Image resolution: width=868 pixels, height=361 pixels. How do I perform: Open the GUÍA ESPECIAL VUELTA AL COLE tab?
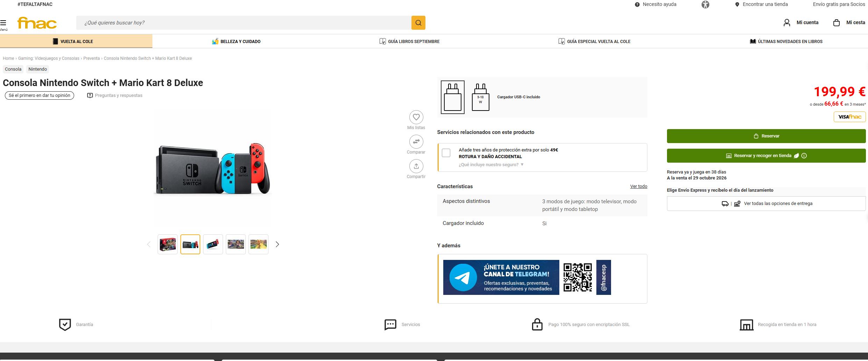coord(594,41)
